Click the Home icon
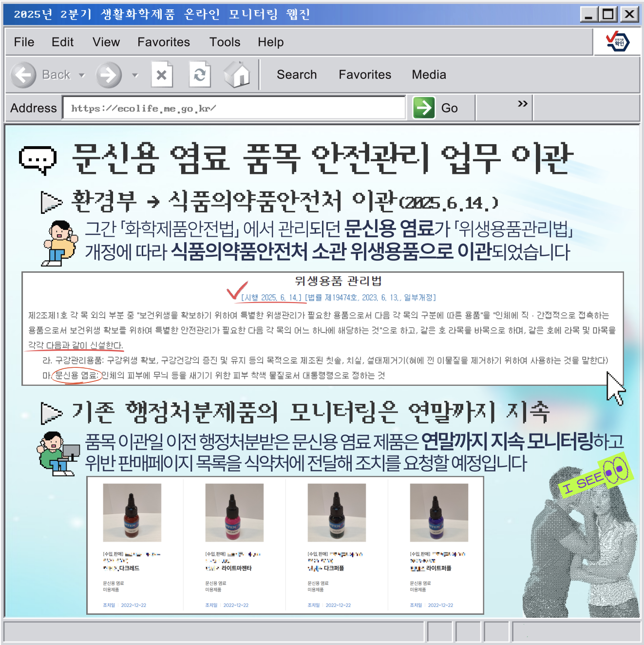Screen dimensions: 644x645 coord(237,75)
